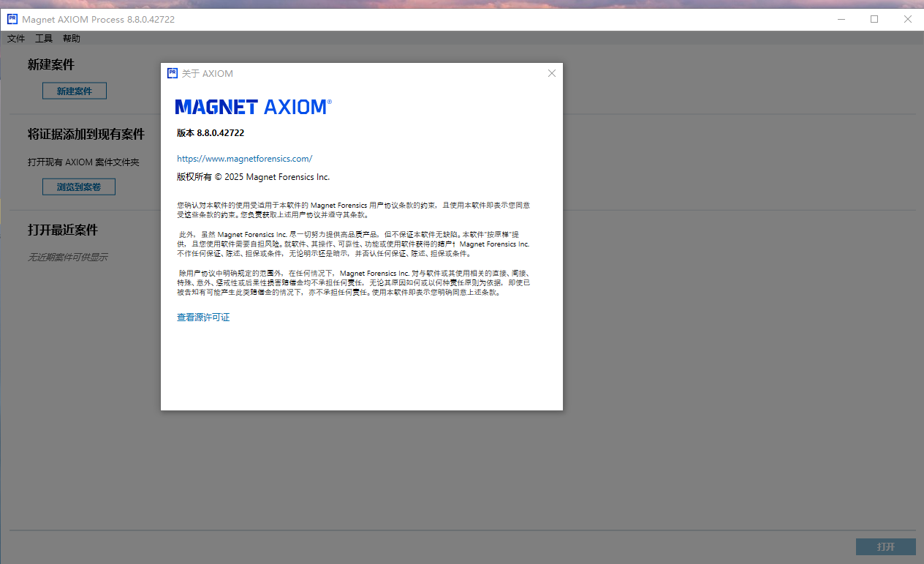Viewport: 924px width, 564px height.
Task: Click the 将证据添加到现有案件 section heading
Action: 86,135
